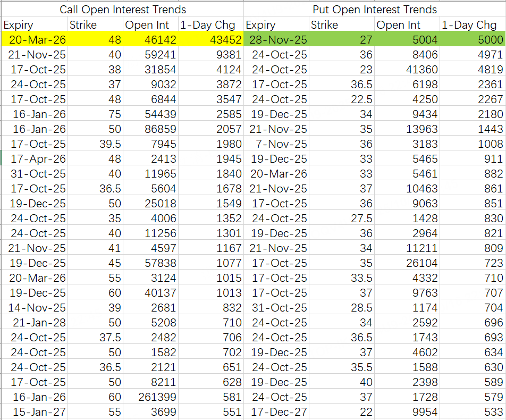Click the call open interest value 57838
Image resolution: width=506 pixels, height=420 pixels.
click(x=150, y=263)
